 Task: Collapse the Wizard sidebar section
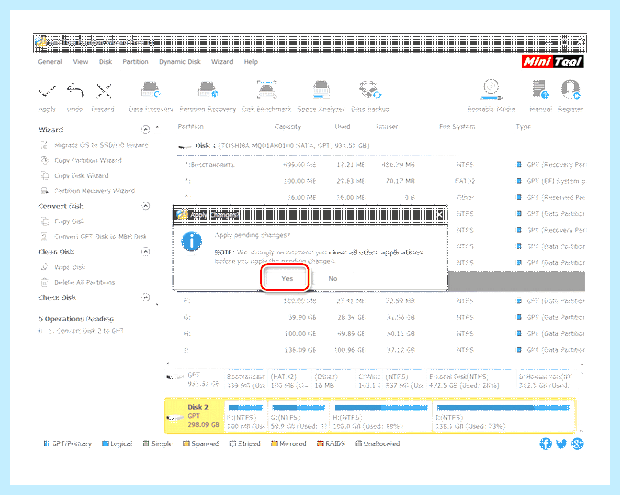tap(146, 129)
